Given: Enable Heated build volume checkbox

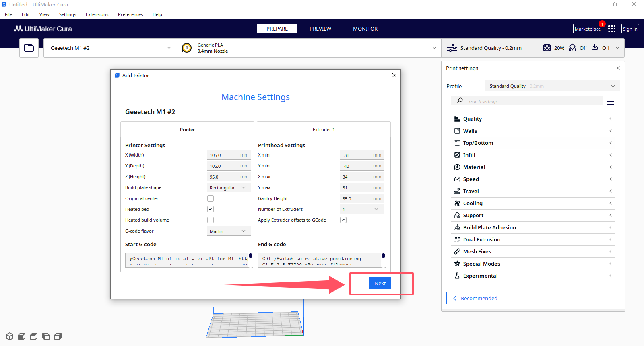Looking at the screenshot, I should 211,220.
